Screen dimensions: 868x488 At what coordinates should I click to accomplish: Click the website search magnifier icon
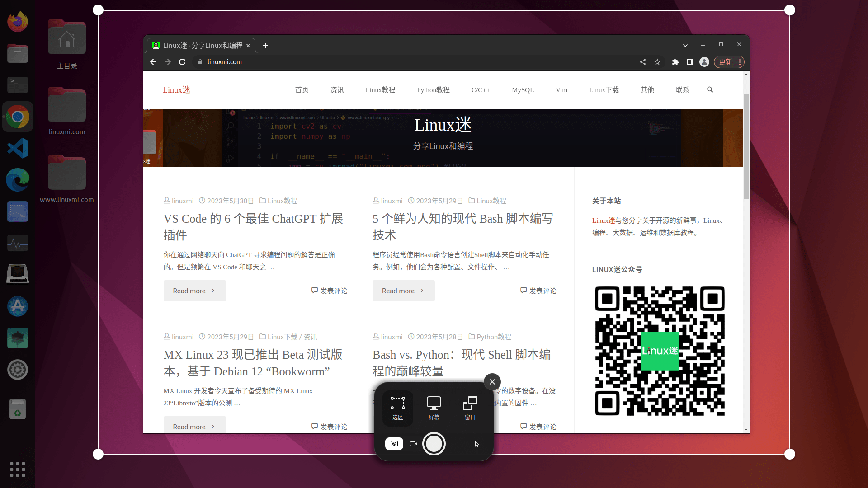[710, 90]
